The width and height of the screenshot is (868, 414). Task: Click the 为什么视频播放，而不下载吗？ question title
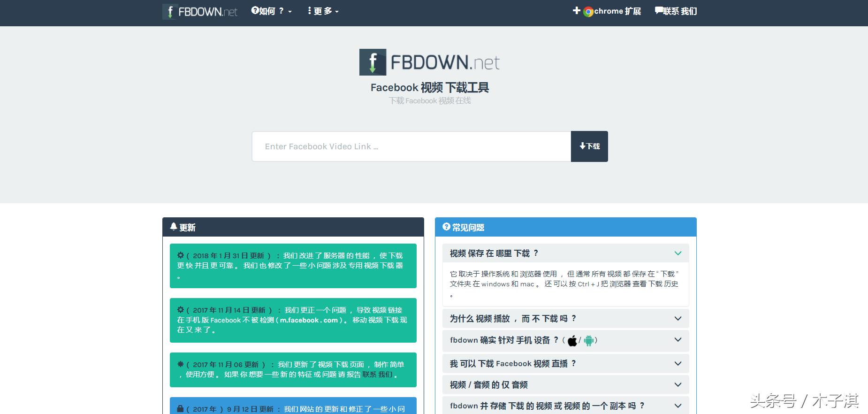coord(513,319)
